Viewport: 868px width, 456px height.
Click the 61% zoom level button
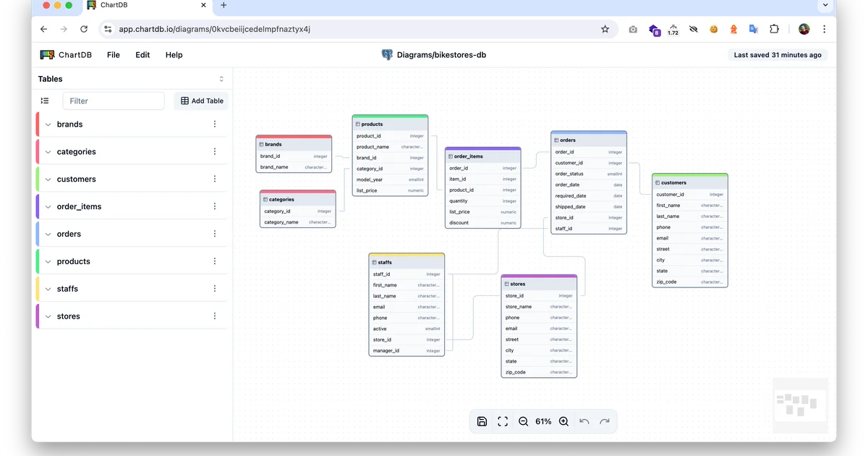point(543,421)
